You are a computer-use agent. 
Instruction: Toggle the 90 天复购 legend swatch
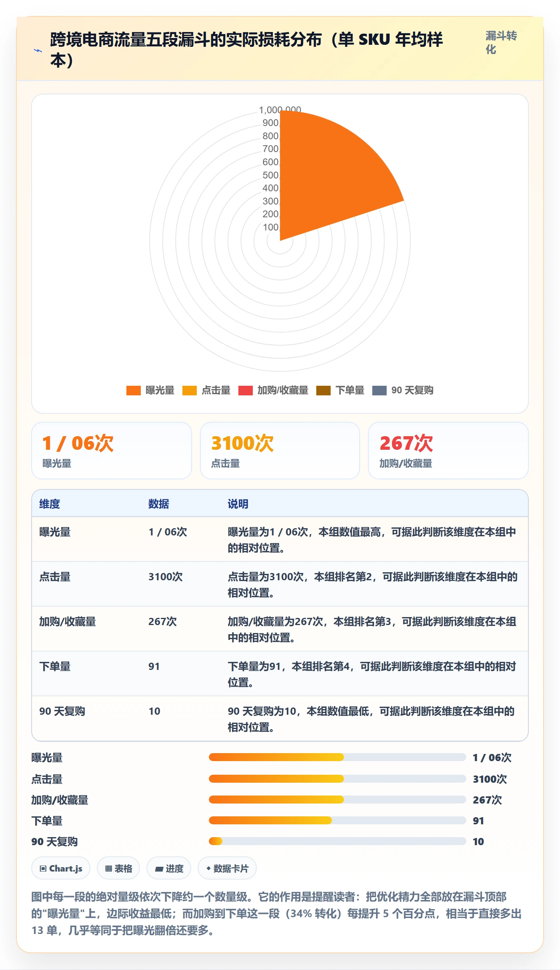click(x=379, y=391)
